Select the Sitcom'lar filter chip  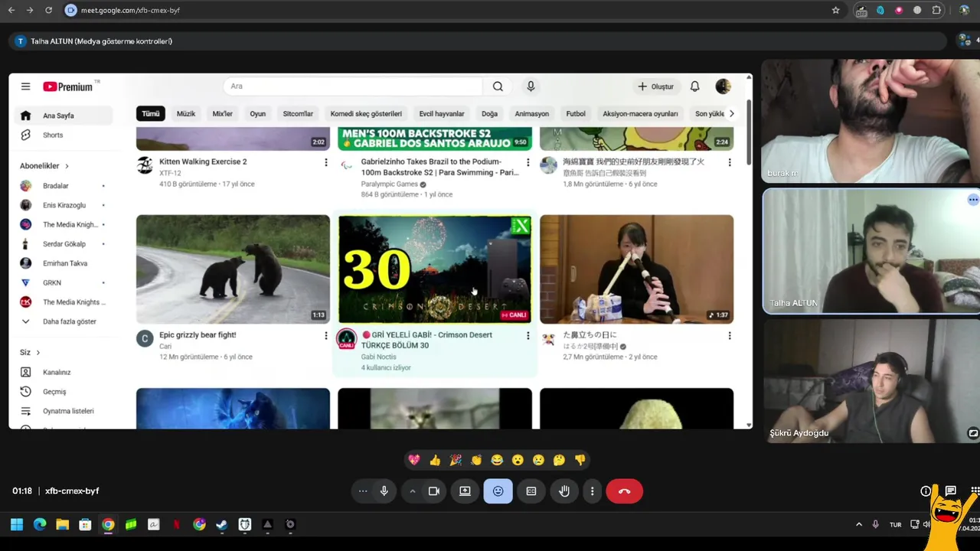tap(298, 113)
